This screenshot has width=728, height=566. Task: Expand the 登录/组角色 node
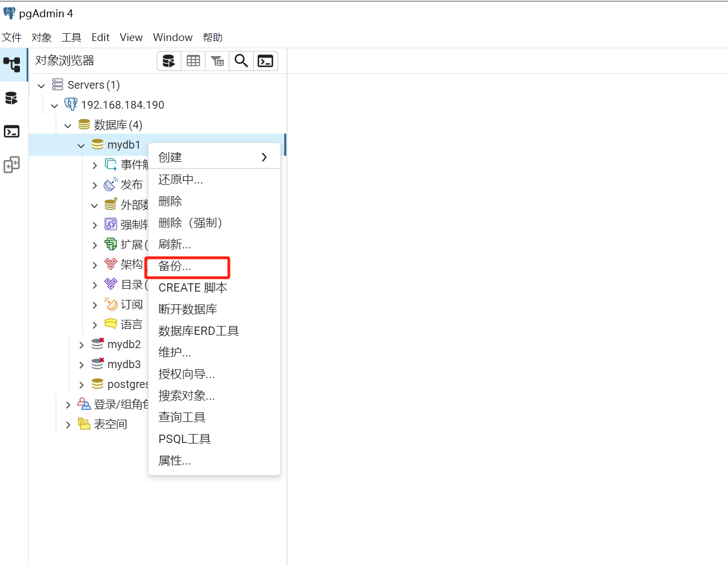tap(68, 405)
